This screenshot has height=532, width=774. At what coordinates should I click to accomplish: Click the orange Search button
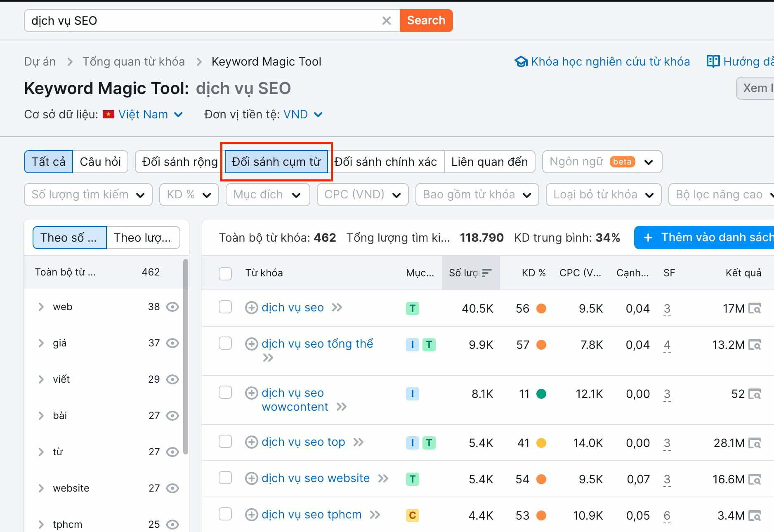[x=426, y=21]
